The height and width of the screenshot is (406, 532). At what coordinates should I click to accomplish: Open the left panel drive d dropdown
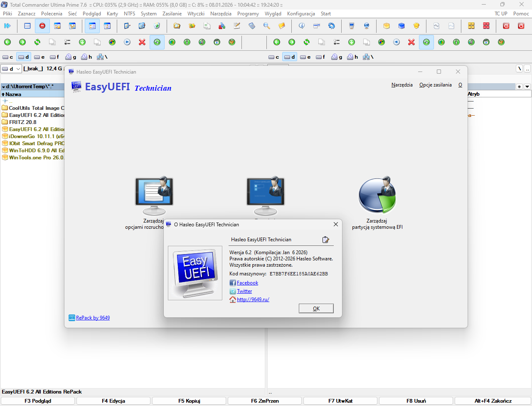[11, 69]
